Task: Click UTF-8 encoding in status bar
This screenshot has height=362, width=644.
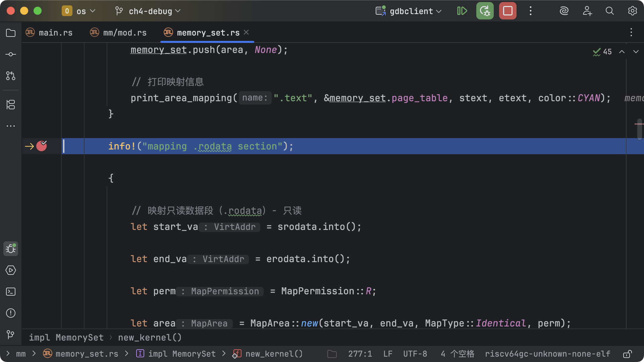Action: [415, 354]
